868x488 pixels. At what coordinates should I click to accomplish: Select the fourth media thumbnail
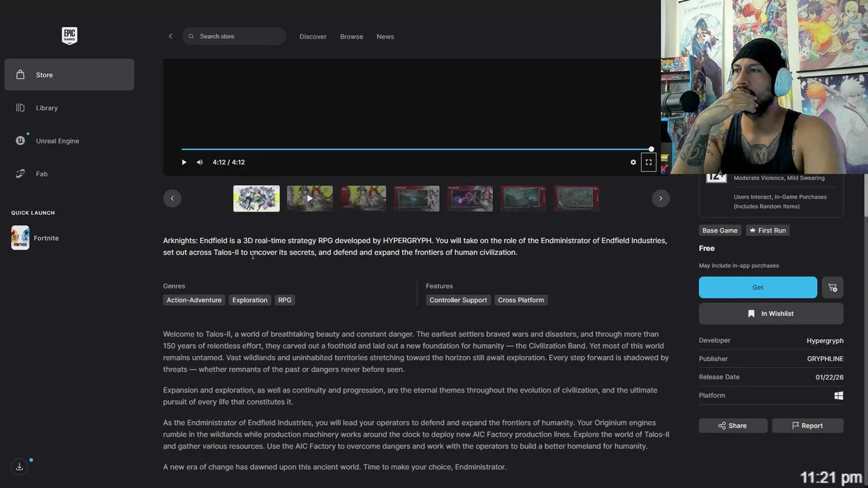tap(416, 199)
